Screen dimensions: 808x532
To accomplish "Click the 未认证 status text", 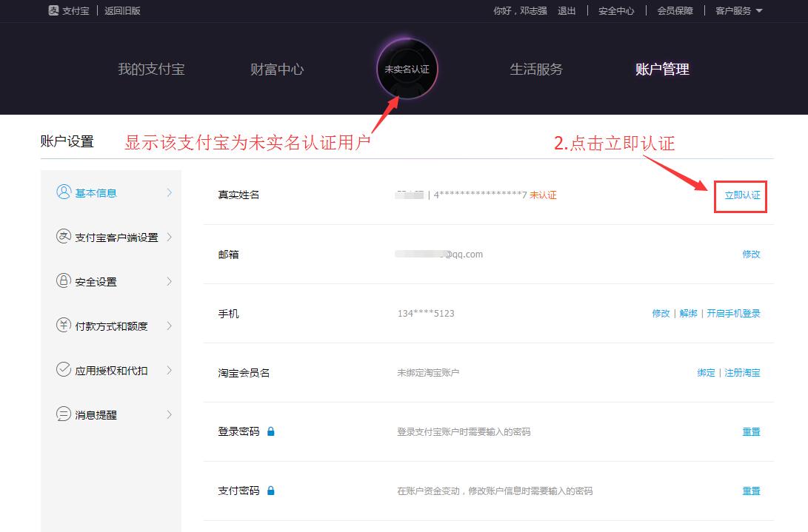I will (x=543, y=195).
